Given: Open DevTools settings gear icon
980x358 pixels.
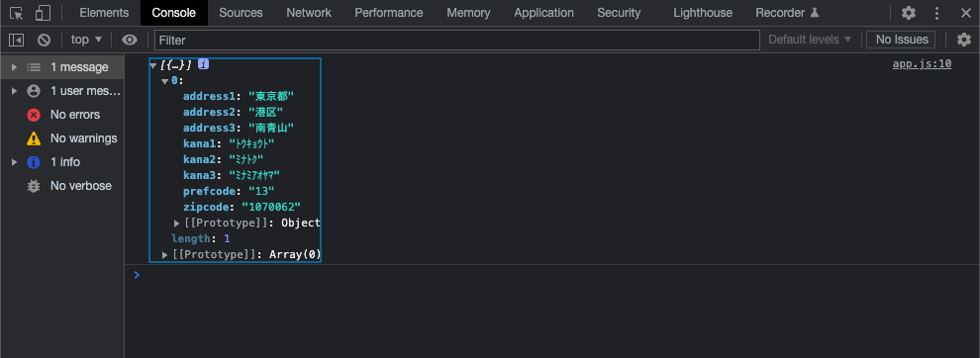Looking at the screenshot, I should 908,13.
